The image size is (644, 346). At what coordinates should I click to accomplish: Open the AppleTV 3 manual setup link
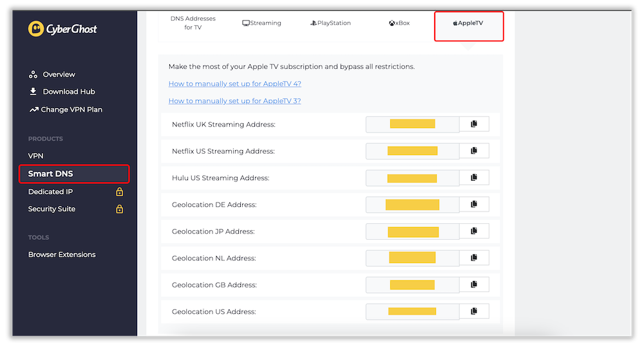pyautogui.click(x=234, y=101)
